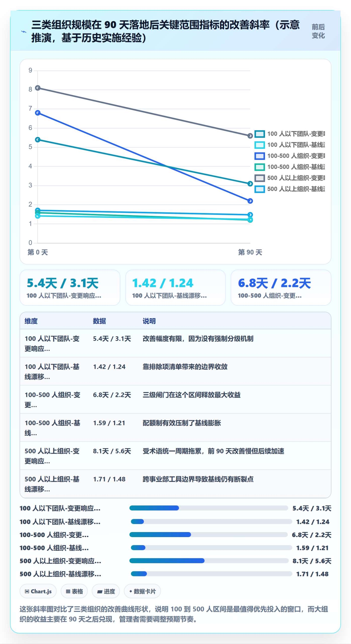The width and height of the screenshot is (351, 644).
Task: Click the 前后变化 label in header
Action: pyautogui.click(x=318, y=31)
